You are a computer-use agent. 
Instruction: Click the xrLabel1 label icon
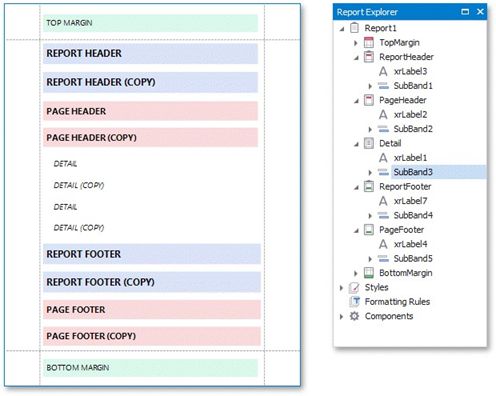click(383, 158)
